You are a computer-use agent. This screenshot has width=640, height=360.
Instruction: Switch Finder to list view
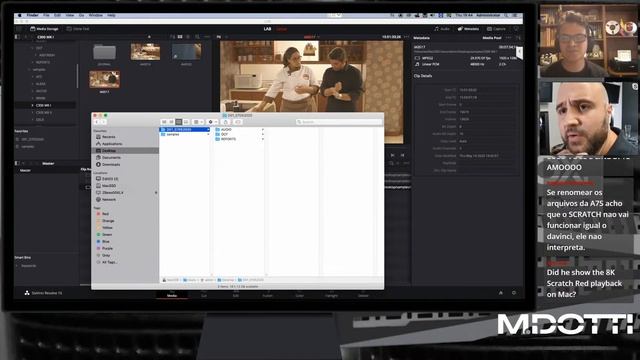click(171, 122)
